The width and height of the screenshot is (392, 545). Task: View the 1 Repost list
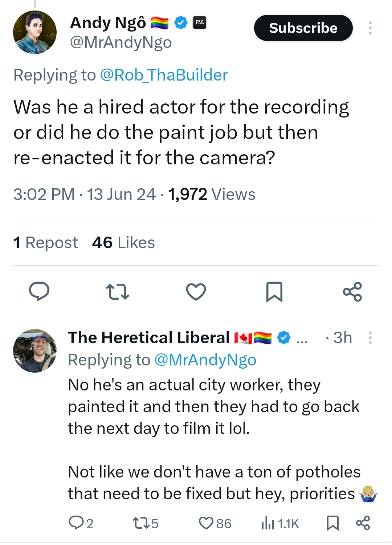pos(45,242)
